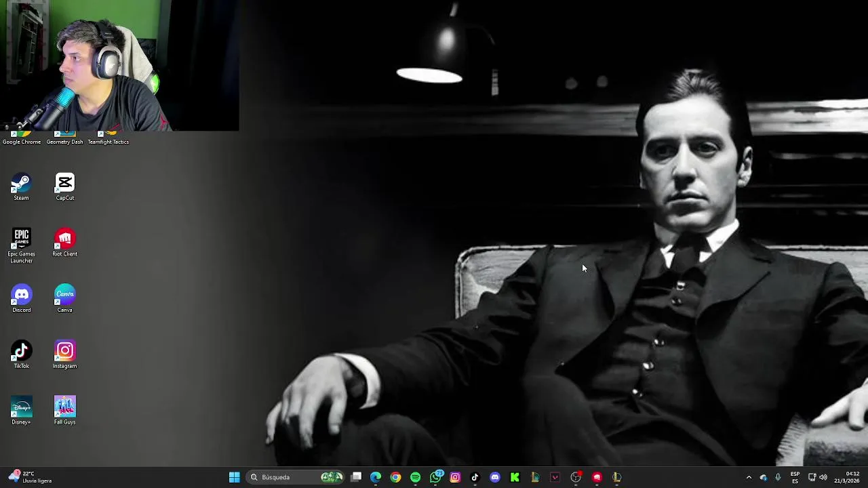Click the Búsqueda taskbar search box

295,477
